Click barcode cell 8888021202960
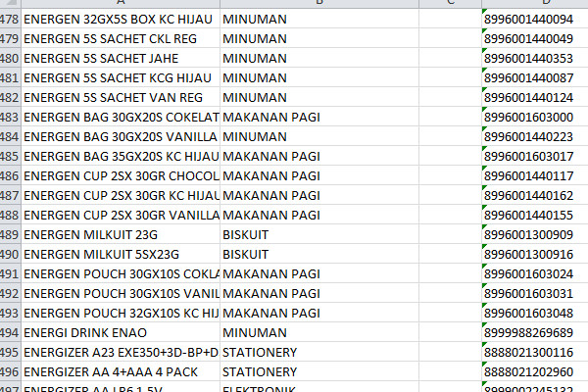Screen dimensions: 588x392 [x=535, y=371]
